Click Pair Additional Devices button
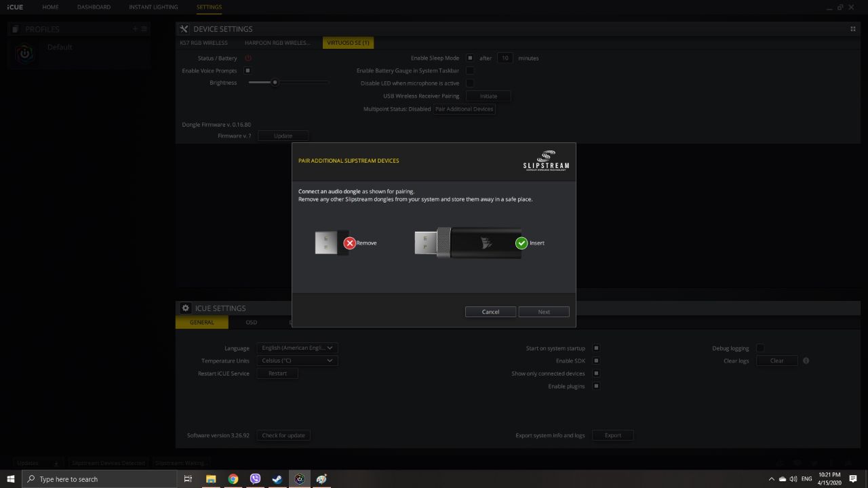The image size is (868, 488). tap(465, 109)
